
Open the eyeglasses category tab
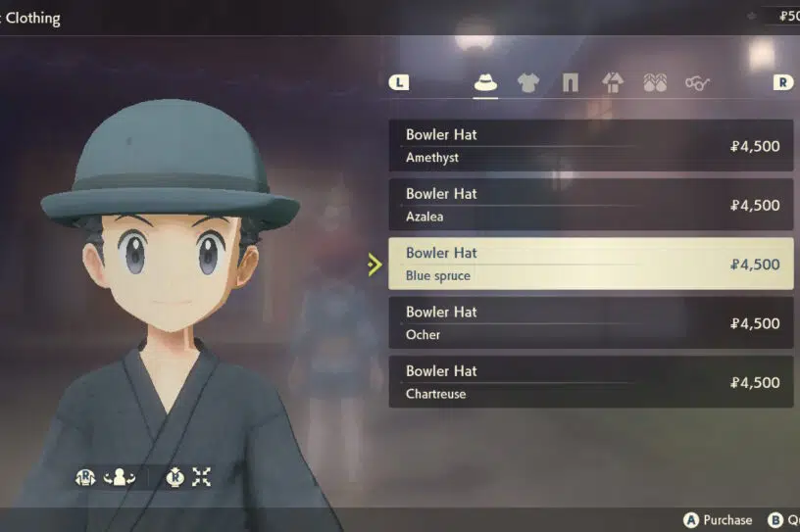697,82
